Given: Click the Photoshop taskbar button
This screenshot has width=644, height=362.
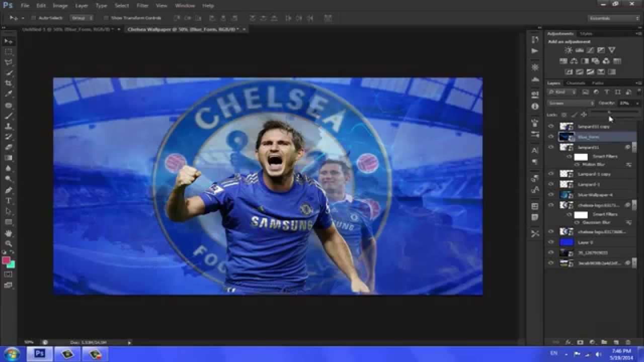Looking at the screenshot, I should click(39, 354).
